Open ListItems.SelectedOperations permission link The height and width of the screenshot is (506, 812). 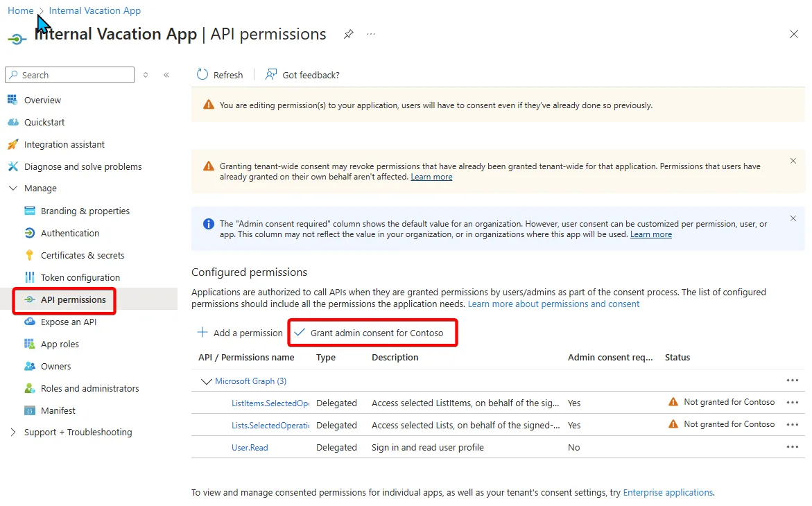(270, 403)
